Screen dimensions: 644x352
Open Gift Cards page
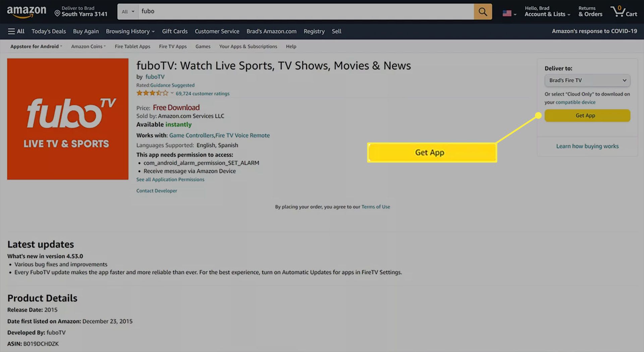[175, 31]
